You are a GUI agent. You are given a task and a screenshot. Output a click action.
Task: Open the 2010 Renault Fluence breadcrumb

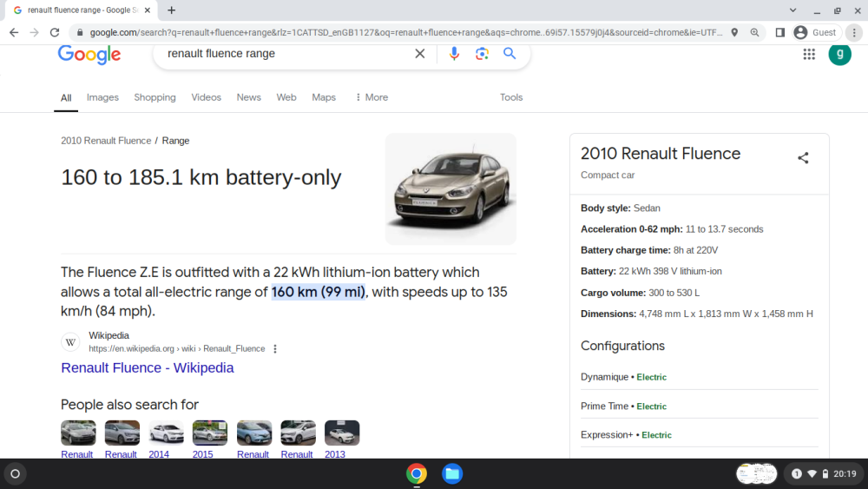106,141
